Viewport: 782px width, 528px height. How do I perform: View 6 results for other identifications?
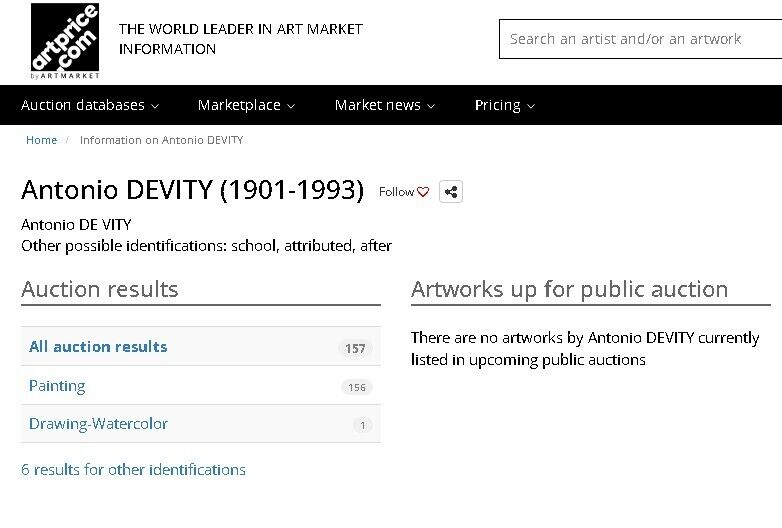[133, 470]
